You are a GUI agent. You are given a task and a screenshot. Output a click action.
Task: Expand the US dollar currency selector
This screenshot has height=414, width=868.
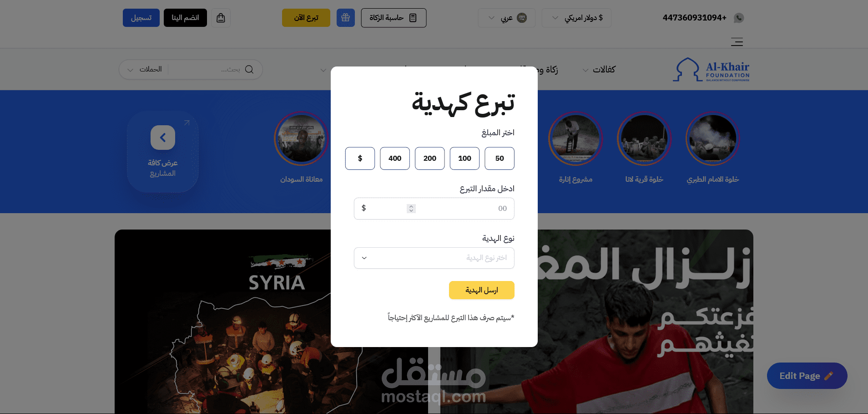[576, 18]
